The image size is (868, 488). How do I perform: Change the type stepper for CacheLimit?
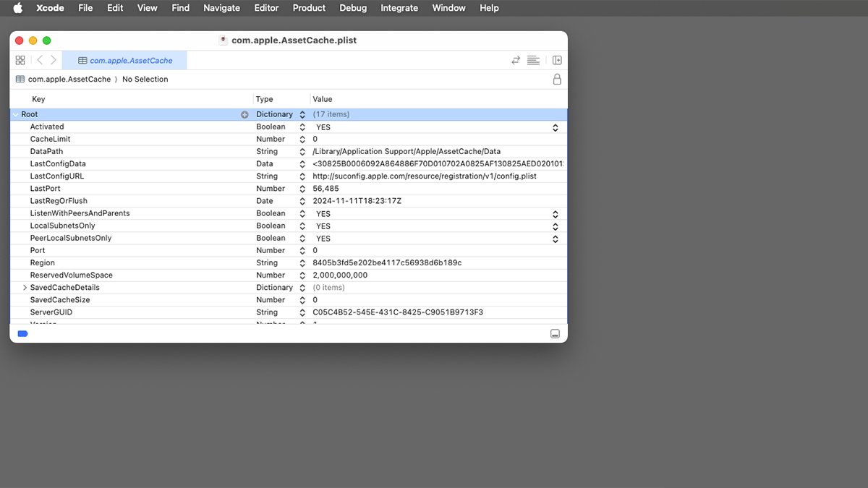pyautogui.click(x=302, y=140)
